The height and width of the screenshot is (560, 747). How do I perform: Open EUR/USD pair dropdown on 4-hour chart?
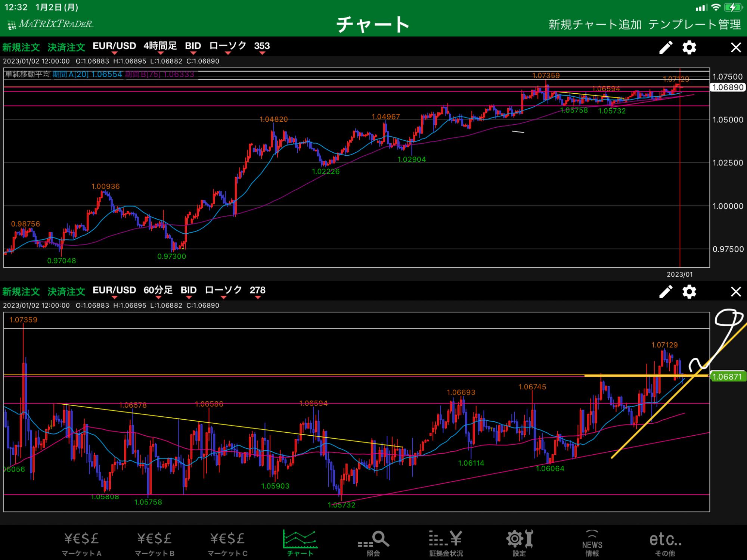114,47
